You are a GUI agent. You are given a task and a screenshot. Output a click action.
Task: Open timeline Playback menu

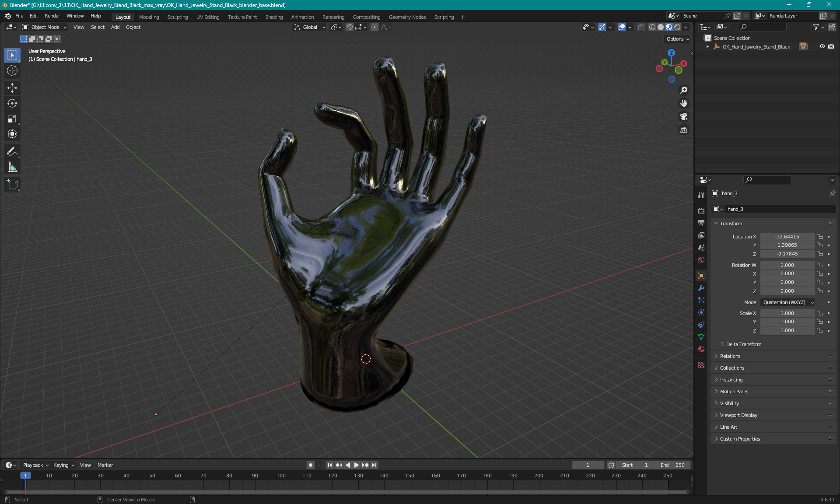[35, 465]
